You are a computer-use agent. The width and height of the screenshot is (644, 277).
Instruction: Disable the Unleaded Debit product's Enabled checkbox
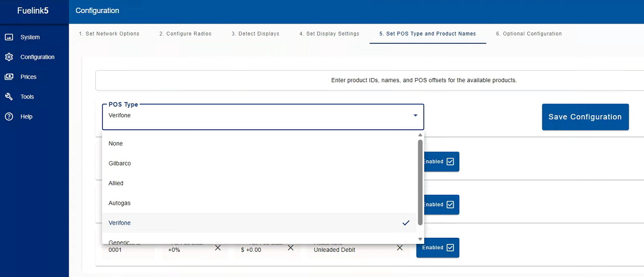450,248
